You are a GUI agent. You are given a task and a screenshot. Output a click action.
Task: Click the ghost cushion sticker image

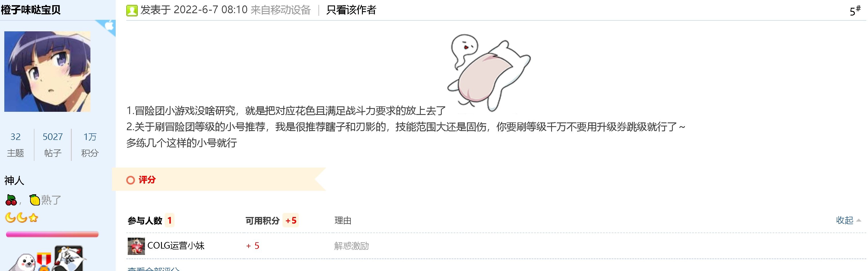coord(489,72)
